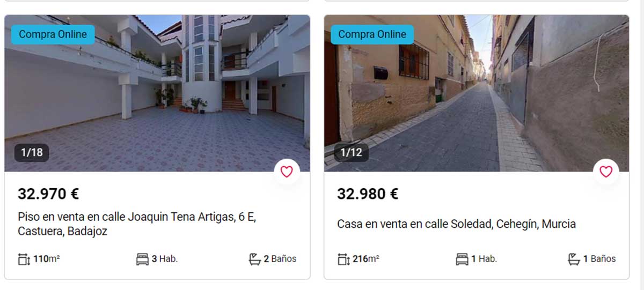Click the bathtub icon beside 2 Baños
Viewport: 644px width, 290px height.
click(x=254, y=259)
